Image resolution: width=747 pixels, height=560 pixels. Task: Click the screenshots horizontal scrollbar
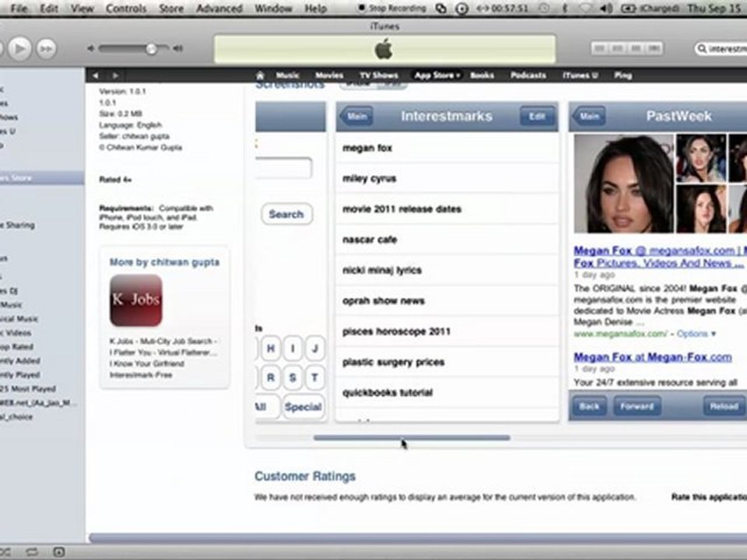412,438
